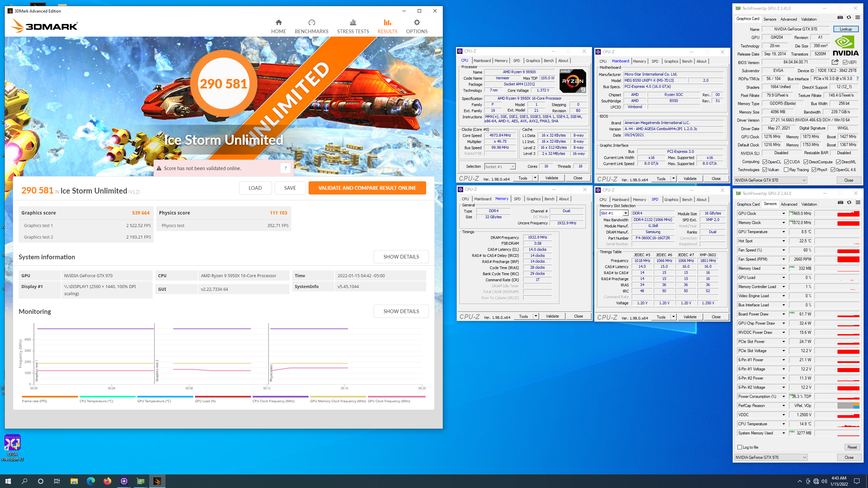Open GPU selector dropdown in GPU-Z Graphics Card window

click(770, 180)
